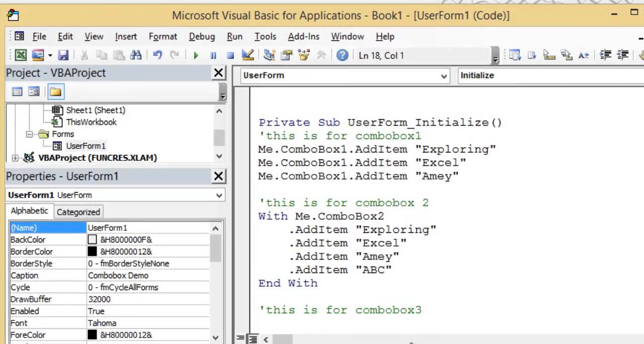This screenshot has width=644, height=344.
Task: Click View Microsoft Excel toolbar icon
Action: (21, 55)
